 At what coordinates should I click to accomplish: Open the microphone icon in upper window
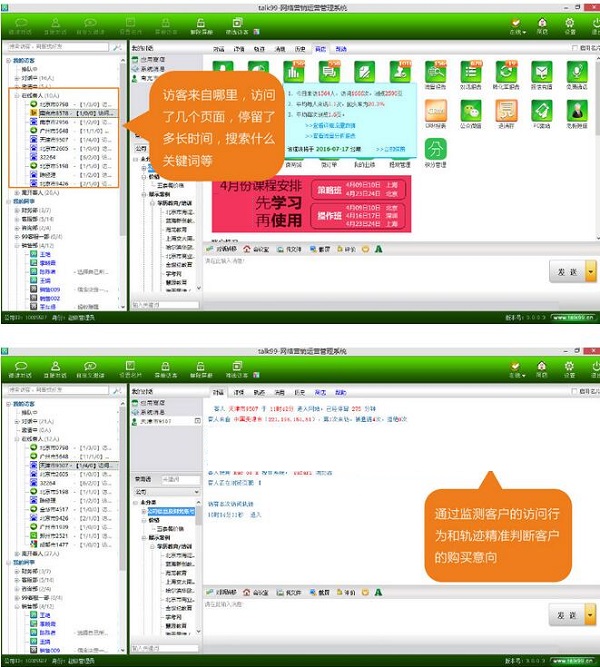(577, 71)
